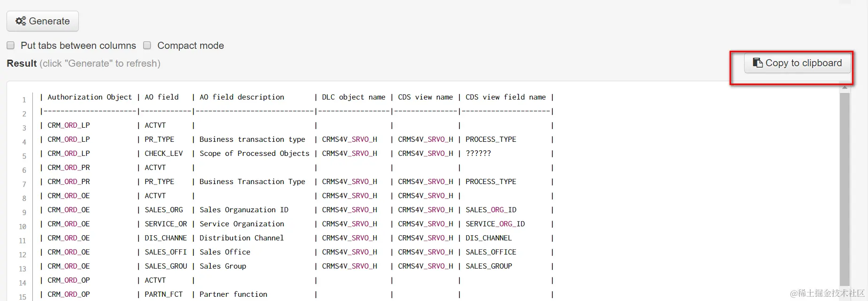Click 'PARTN_FCT' field text
Screen dimensions: 868x301
[x=163, y=294]
